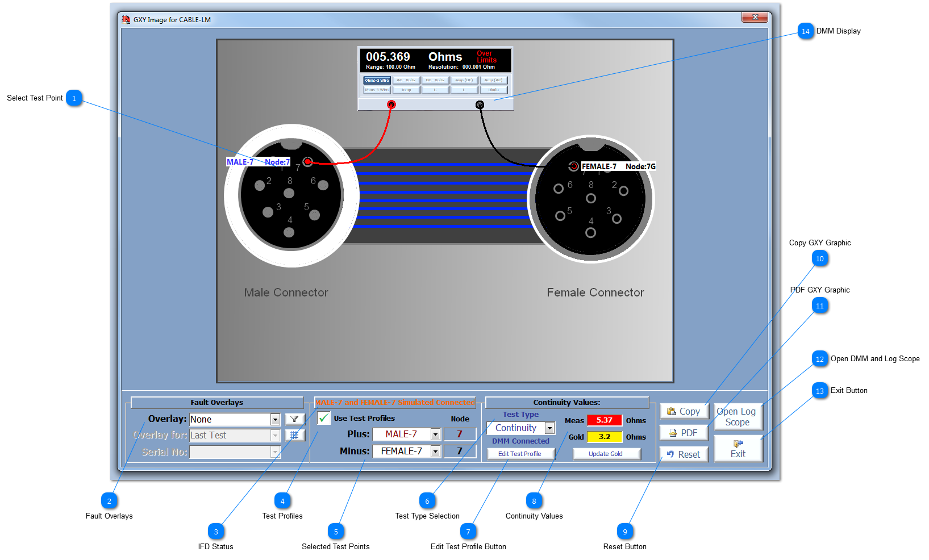Open the Plus test point dropdown
Image resolution: width=929 pixels, height=560 pixels.
pos(435,434)
